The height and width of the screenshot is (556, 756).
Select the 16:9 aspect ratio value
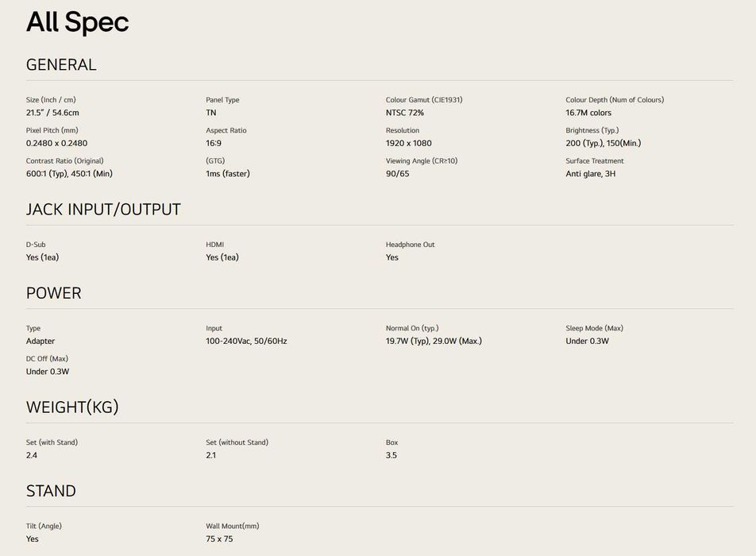(x=214, y=143)
